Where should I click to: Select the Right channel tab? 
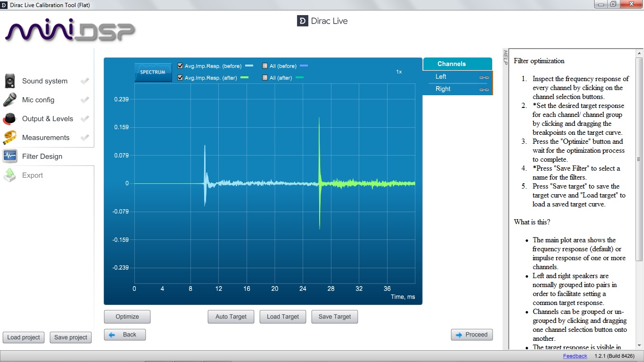click(x=443, y=89)
